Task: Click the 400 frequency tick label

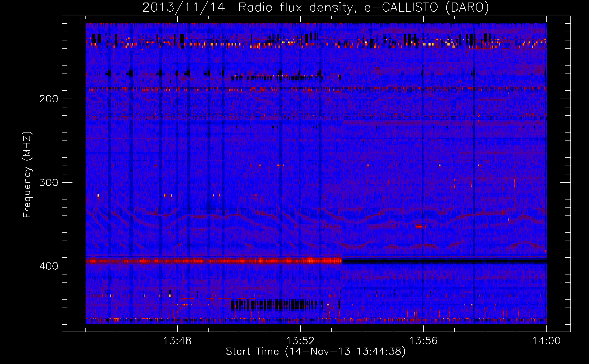Action: point(49,266)
